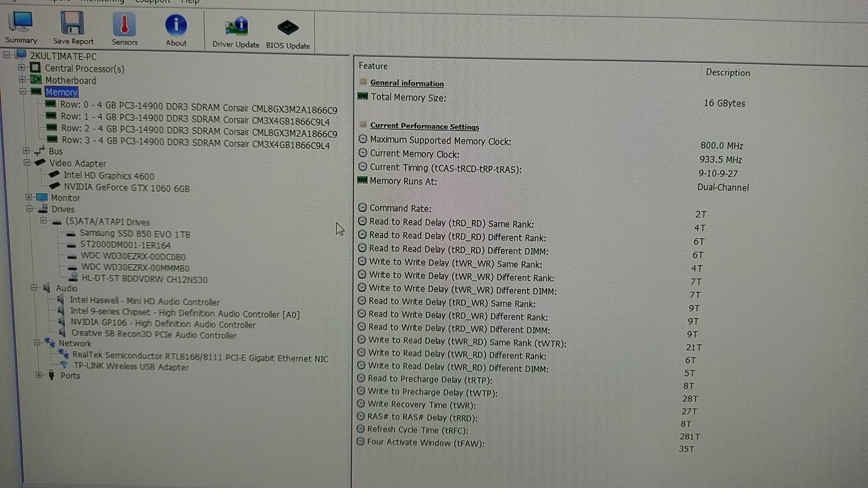The height and width of the screenshot is (488, 868).
Task: Expand the Motherboard tree node
Action: click(x=22, y=79)
